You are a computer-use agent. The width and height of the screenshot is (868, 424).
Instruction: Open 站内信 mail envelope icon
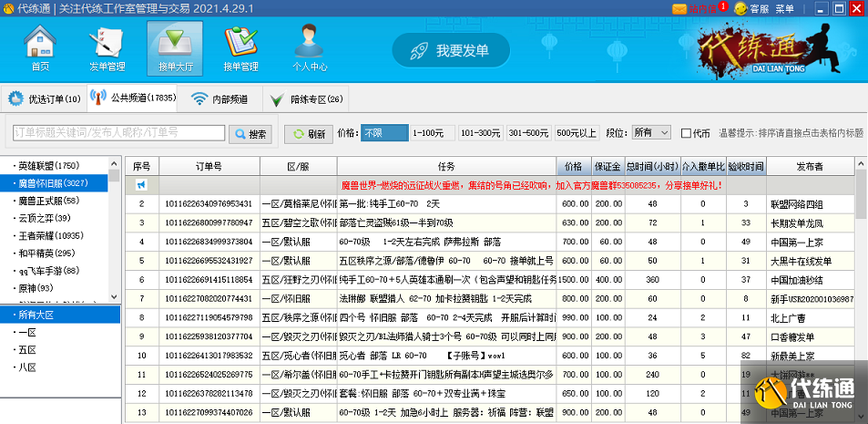click(679, 8)
